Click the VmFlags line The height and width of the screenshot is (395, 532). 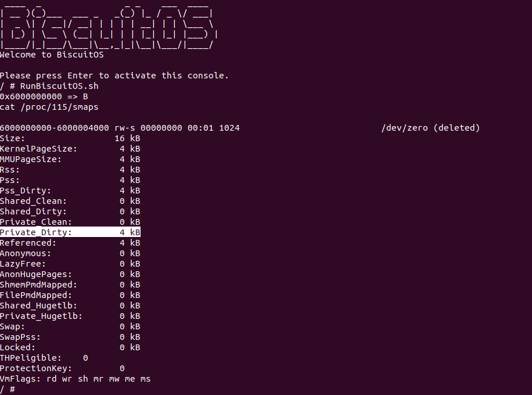coord(75,379)
